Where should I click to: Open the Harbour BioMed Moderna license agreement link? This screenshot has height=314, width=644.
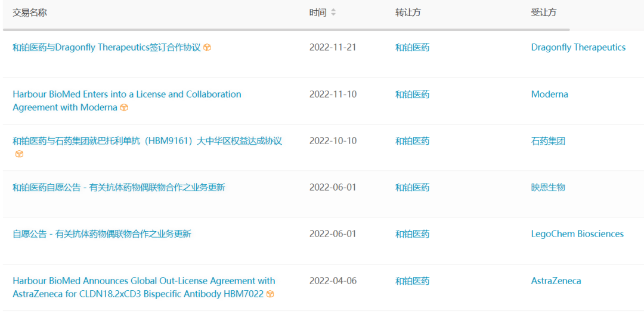pos(127,101)
